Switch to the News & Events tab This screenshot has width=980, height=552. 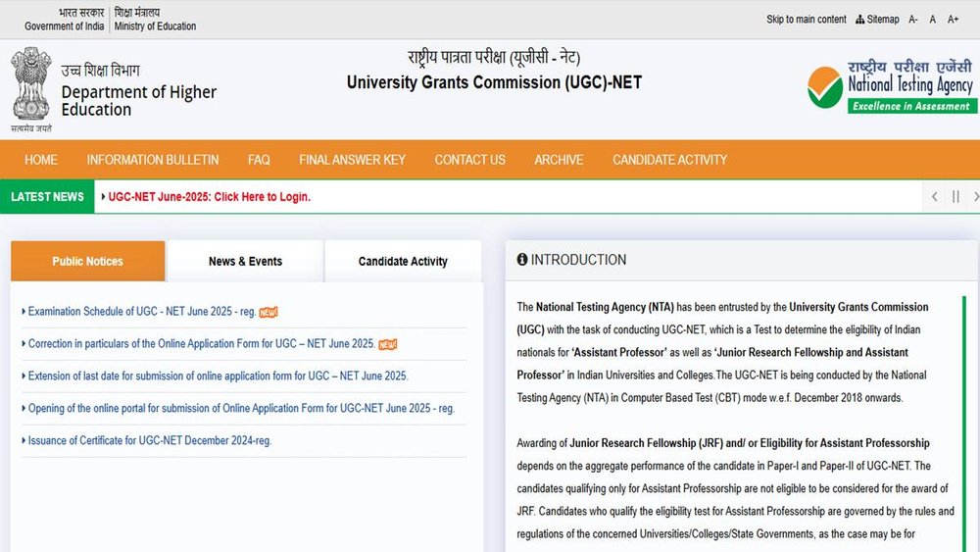(x=245, y=262)
